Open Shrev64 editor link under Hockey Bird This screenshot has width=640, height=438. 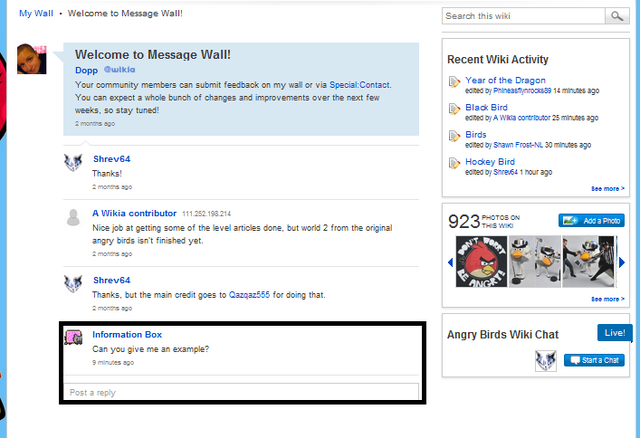click(x=505, y=172)
